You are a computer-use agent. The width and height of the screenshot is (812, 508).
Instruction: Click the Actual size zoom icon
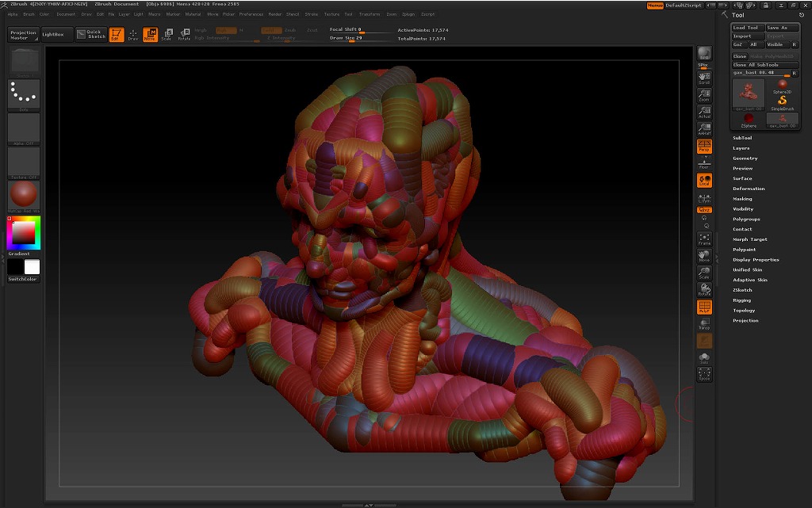704,113
